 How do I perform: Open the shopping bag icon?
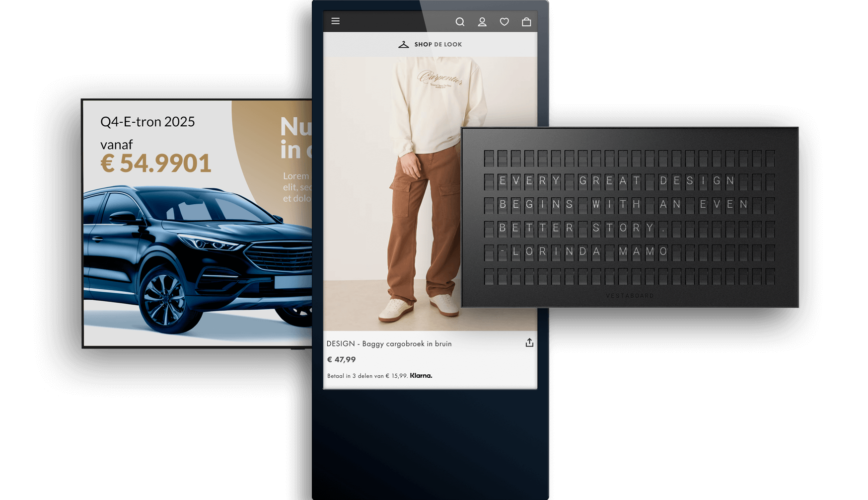pos(526,22)
